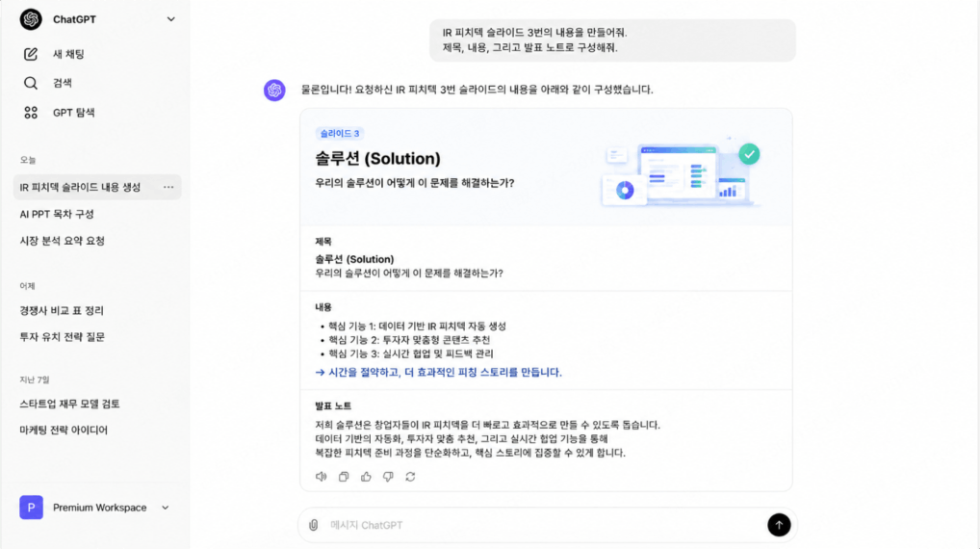The width and height of the screenshot is (980, 549).
Task: Click the 슬라이드 3 badge
Action: [340, 133]
